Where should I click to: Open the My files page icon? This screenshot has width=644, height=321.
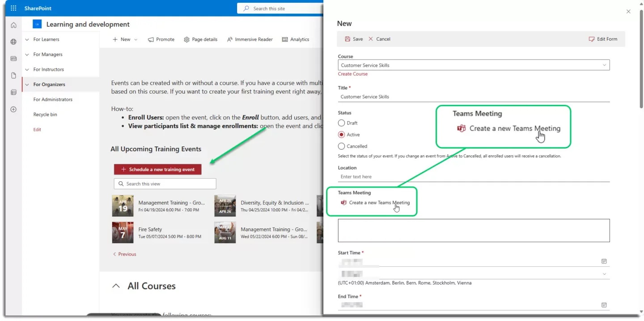(x=13, y=75)
